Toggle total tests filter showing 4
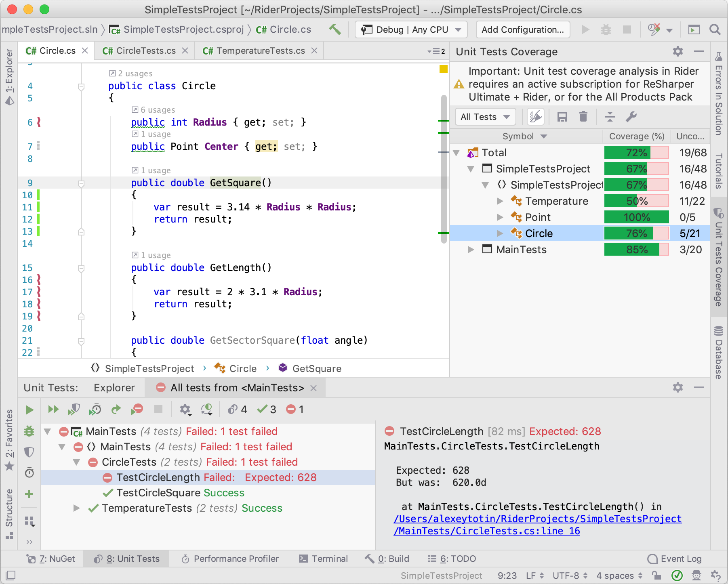728x584 pixels. [x=238, y=410]
